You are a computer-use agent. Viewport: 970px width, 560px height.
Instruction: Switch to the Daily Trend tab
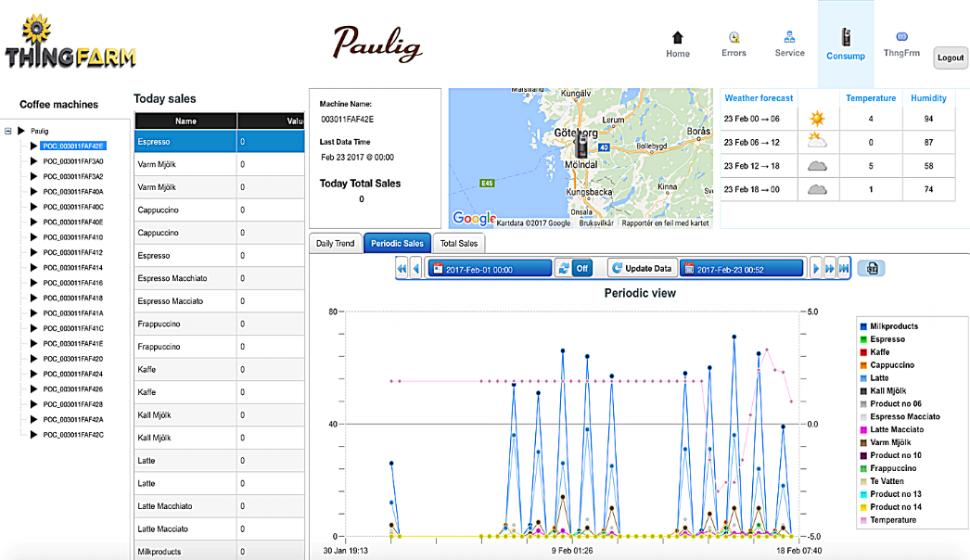click(336, 244)
